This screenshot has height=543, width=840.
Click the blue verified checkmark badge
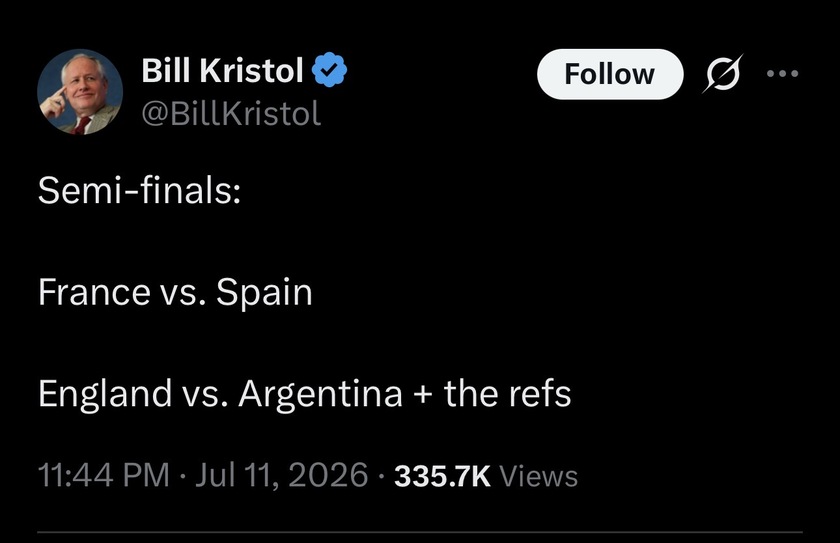point(329,70)
